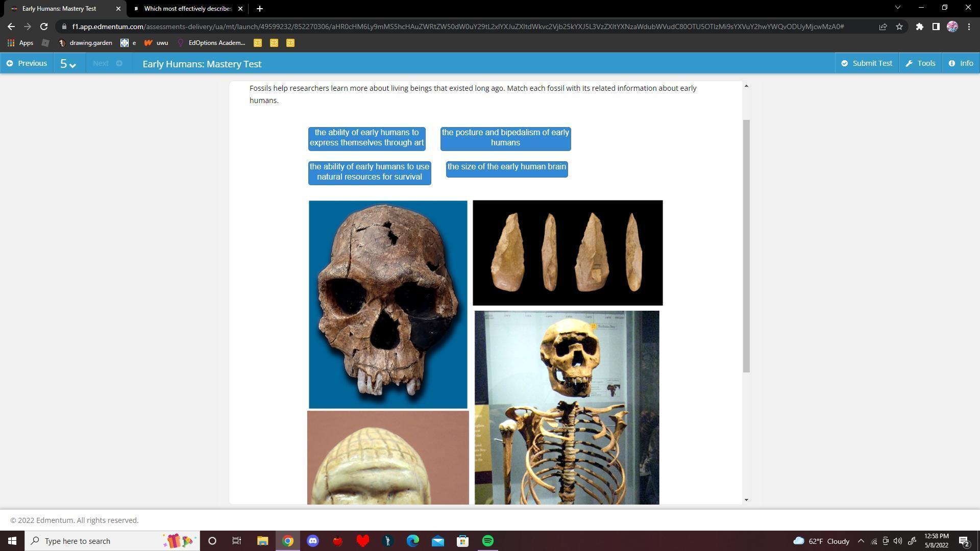Screen dimensions: 980x551
Task: Open Chrome's three-dot menu
Action: click(x=969, y=27)
